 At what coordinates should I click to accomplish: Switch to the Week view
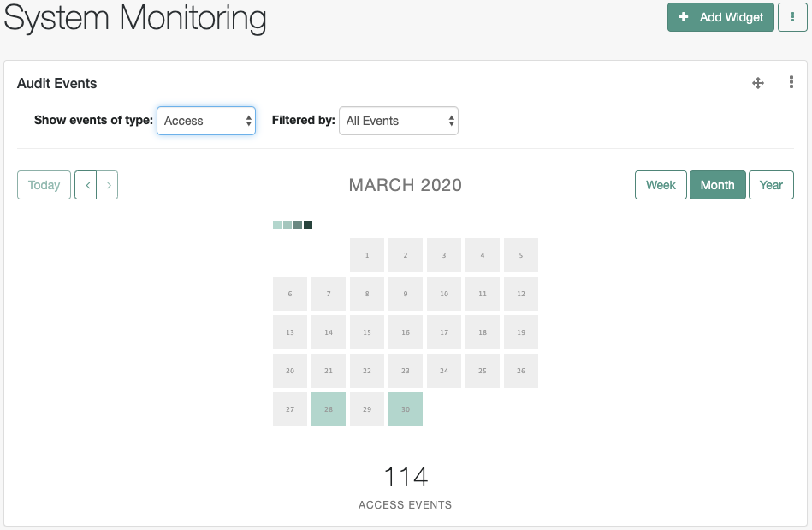660,185
